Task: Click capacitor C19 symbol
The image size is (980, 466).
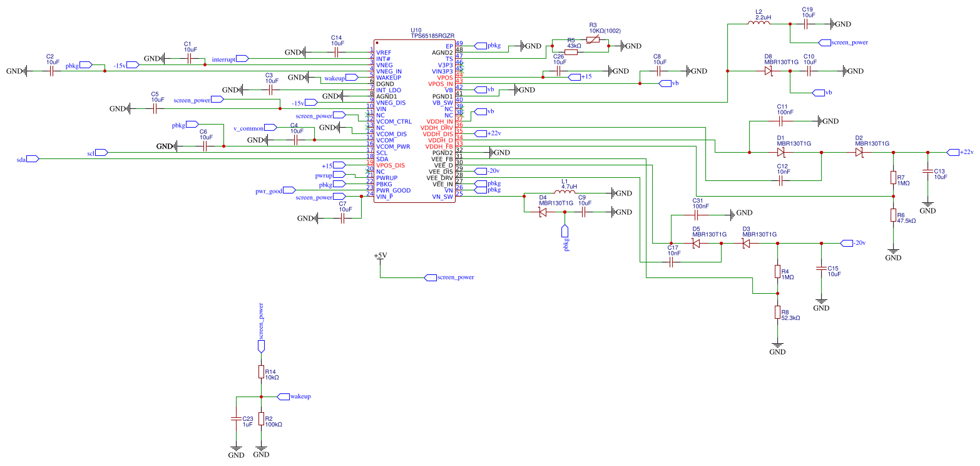Action: coord(806,24)
